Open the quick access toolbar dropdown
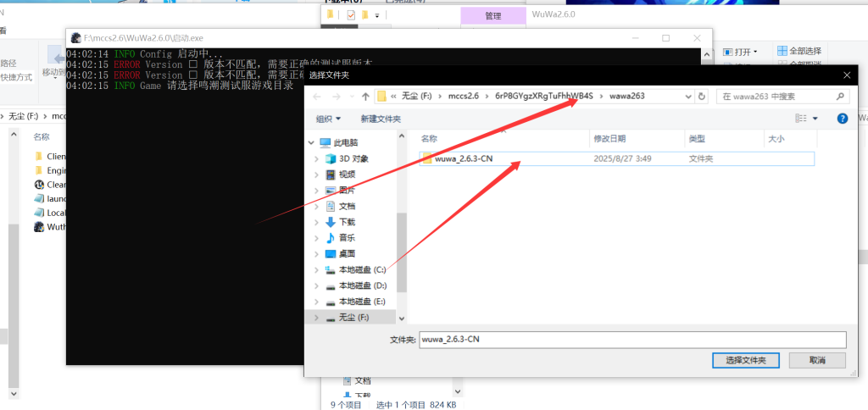868x410 pixels. coord(377,15)
